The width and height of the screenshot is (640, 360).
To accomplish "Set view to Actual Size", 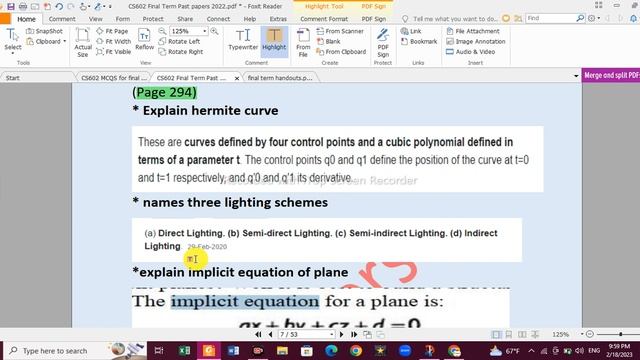I will tap(83, 42).
